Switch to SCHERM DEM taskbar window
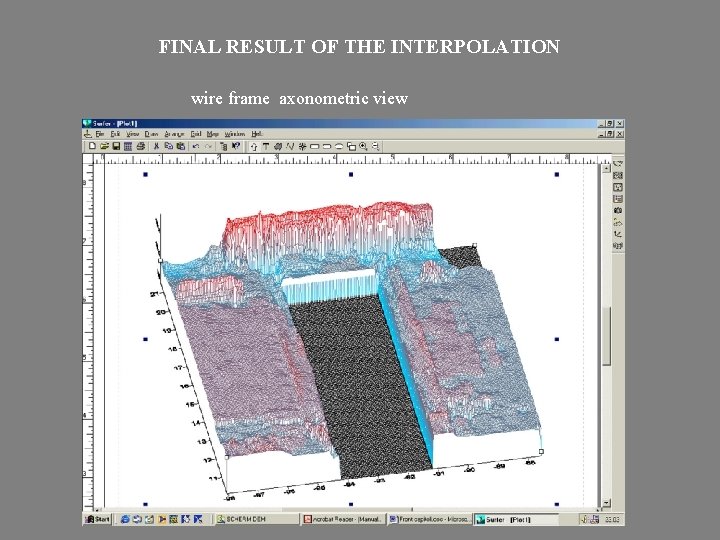This screenshot has width=720, height=540. tap(256, 519)
